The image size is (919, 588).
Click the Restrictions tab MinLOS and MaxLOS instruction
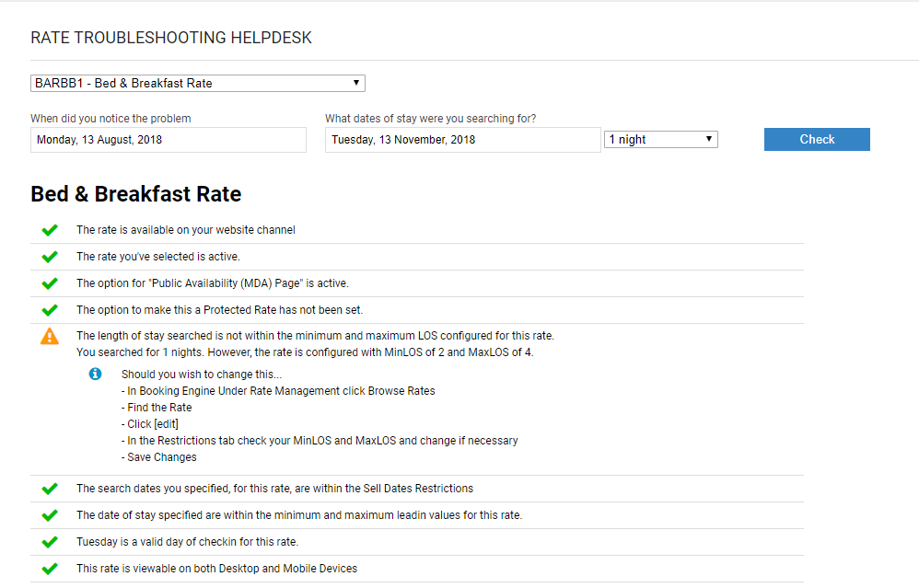coord(320,441)
